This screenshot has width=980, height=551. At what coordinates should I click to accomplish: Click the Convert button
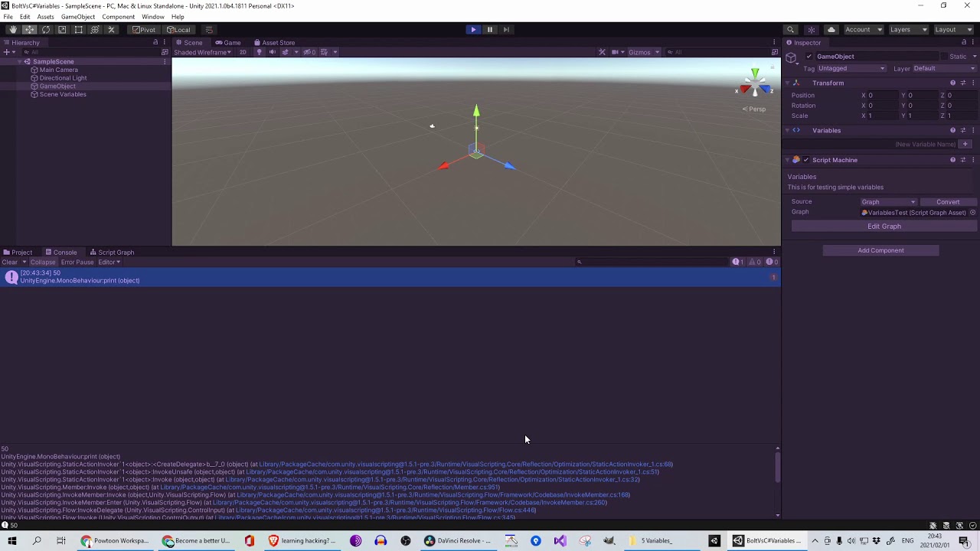(948, 202)
